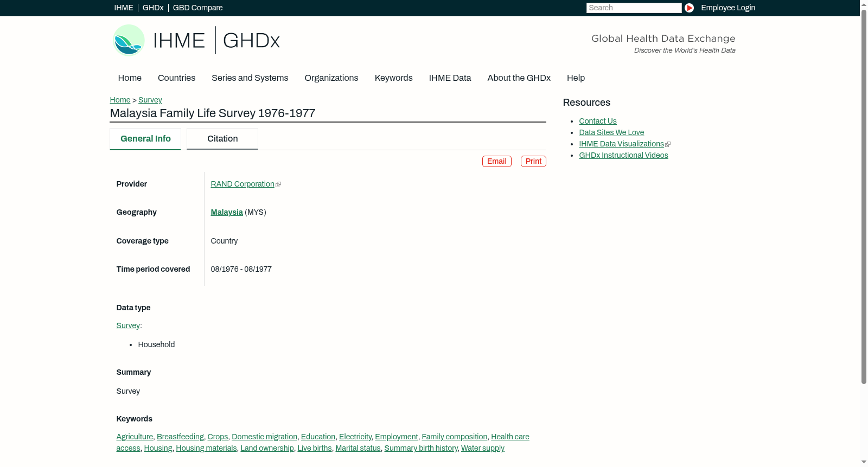
Task: Click the Education keyword
Action: (x=318, y=437)
